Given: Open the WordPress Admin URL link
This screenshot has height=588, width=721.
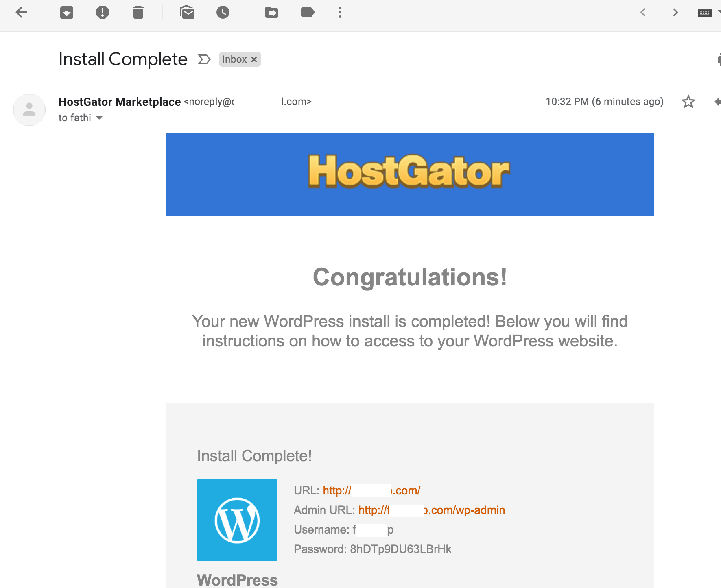Looking at the screenshot, I should [431, 510].
